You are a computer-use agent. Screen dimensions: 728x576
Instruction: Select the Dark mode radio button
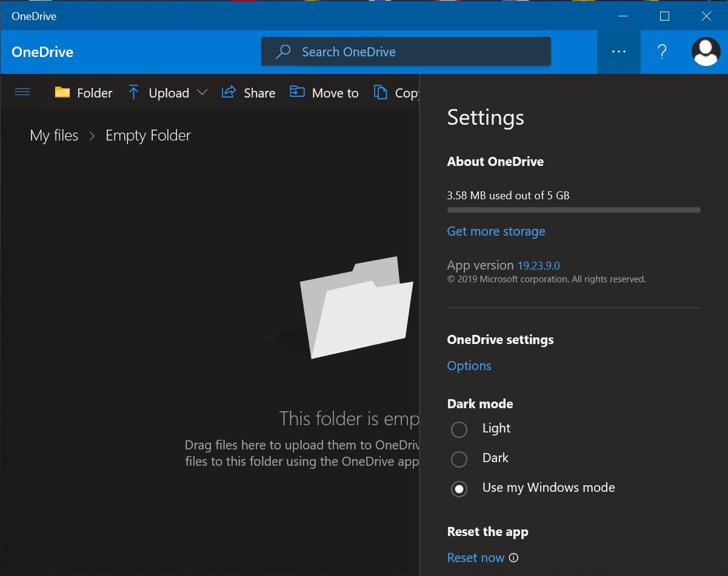click(x=459, y=459)
